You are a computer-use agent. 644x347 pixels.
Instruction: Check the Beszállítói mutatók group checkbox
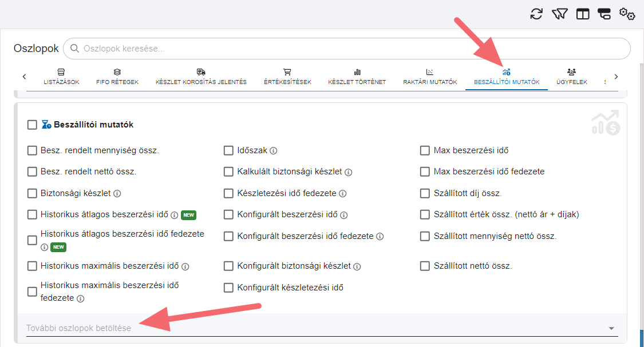(32, 125)
